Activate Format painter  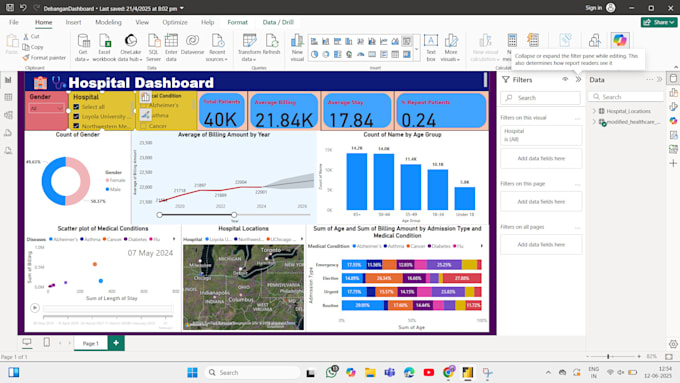(44, 57)
